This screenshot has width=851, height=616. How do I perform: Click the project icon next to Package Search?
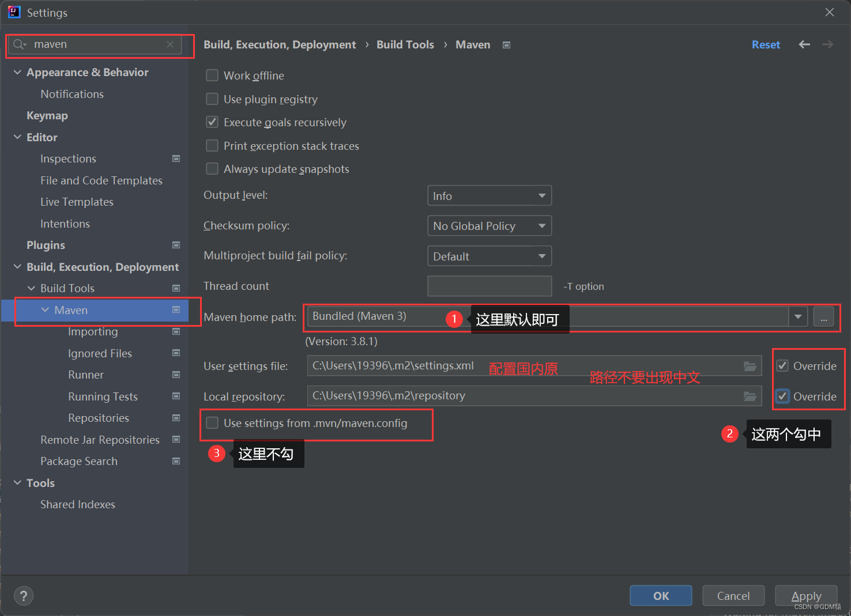coord(176,461)
